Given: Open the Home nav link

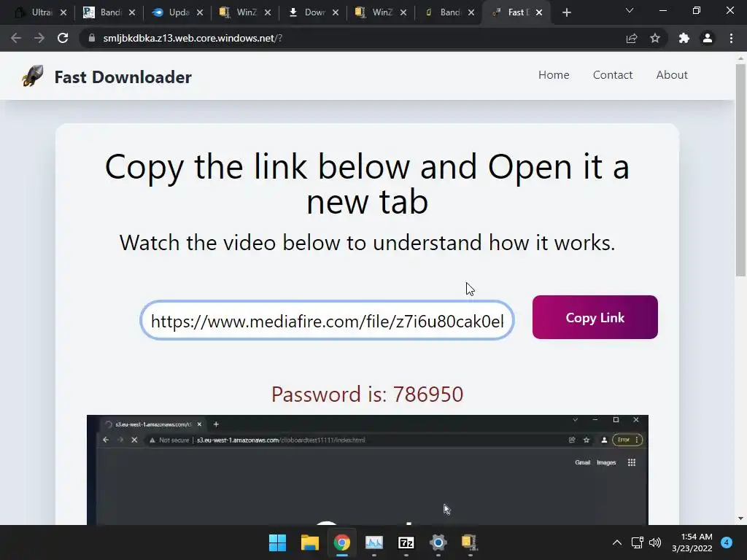Looking at the screenshot, I should coord(554,75).
